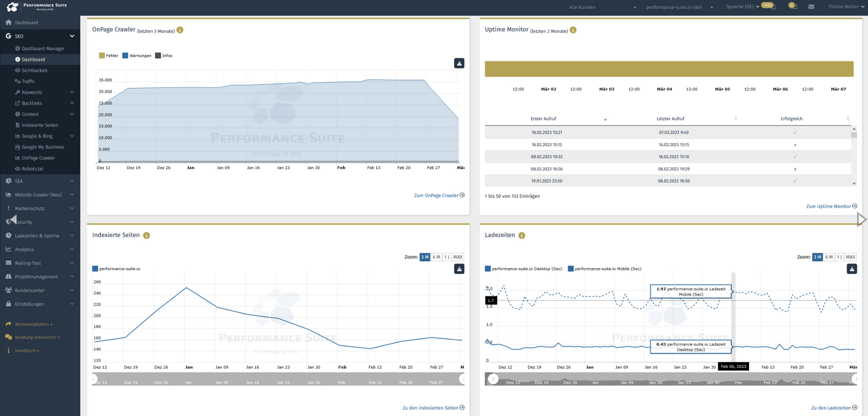The width and height of the screenshot is (868, 416).
Task: Click info icon next to Indexierte Seiten heading
Action: coord(146,235)
